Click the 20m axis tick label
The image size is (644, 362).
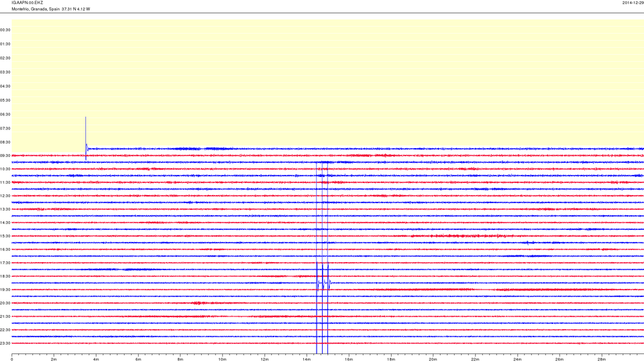click(x=433, y=359)
